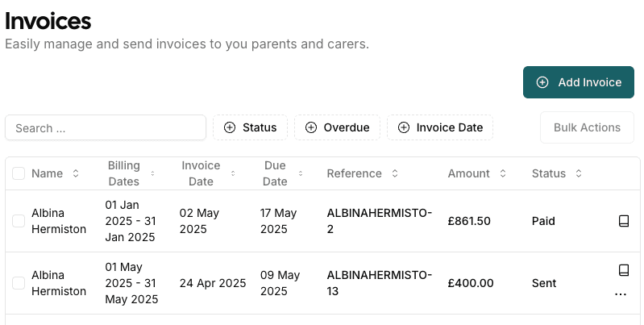Sort by Billing Dates column arrows
Screen dimensions: 644x325
click(x=153, y=173)
